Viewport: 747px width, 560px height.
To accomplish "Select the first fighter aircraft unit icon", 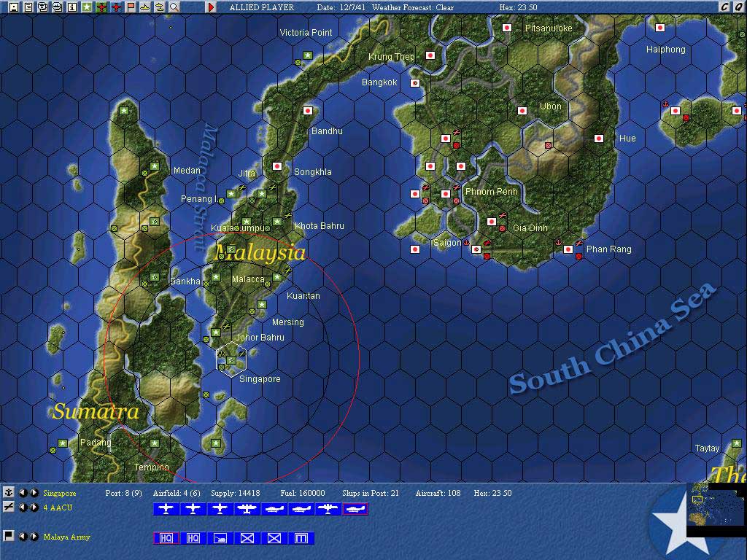I will (x=166, y=509).
